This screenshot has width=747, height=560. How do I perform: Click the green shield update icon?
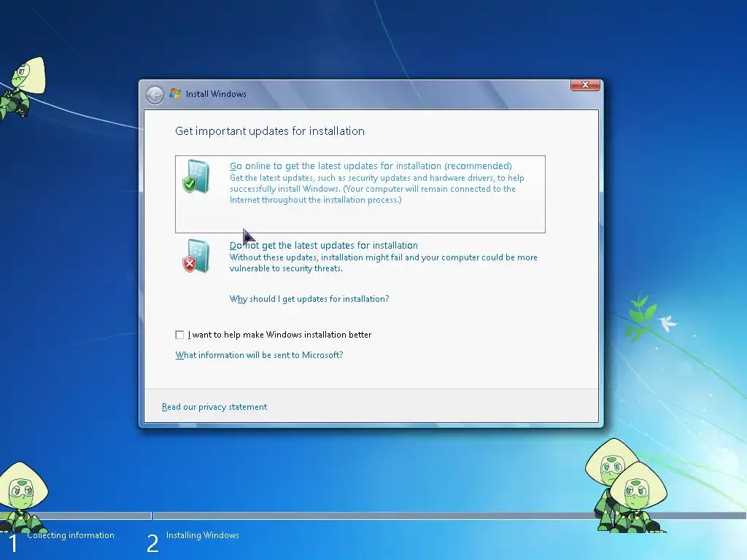(x=196, y=176)
